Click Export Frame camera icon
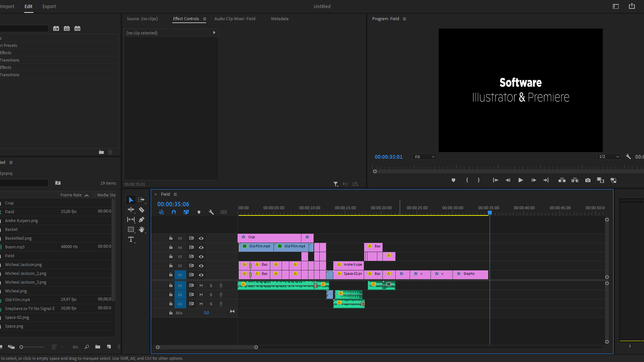This screenshot has height=362, width=644. pyautogui.click(x=588, y=180)
